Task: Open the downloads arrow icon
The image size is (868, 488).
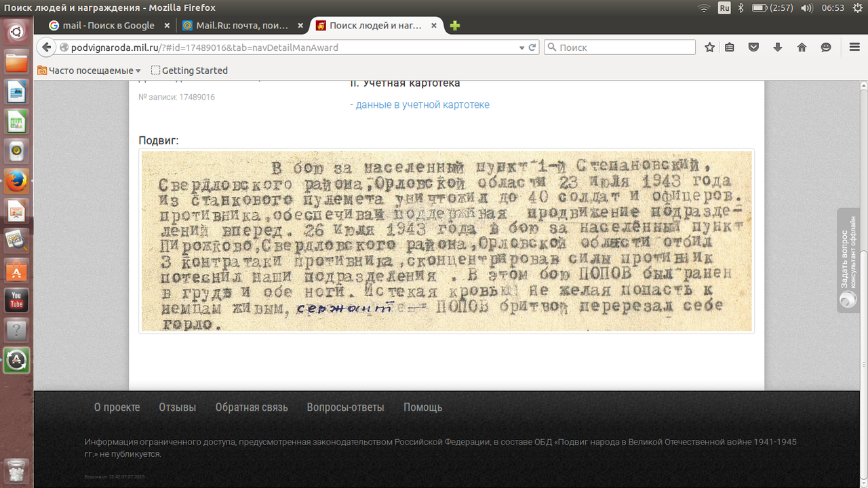Action: (778, 47)
